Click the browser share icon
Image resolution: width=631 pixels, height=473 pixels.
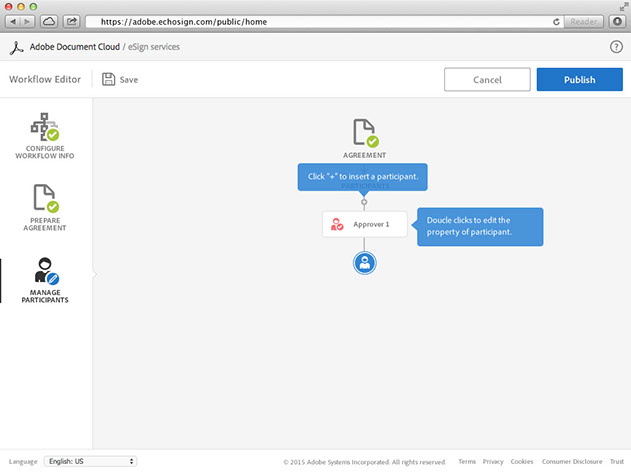[x=72, y=21]
